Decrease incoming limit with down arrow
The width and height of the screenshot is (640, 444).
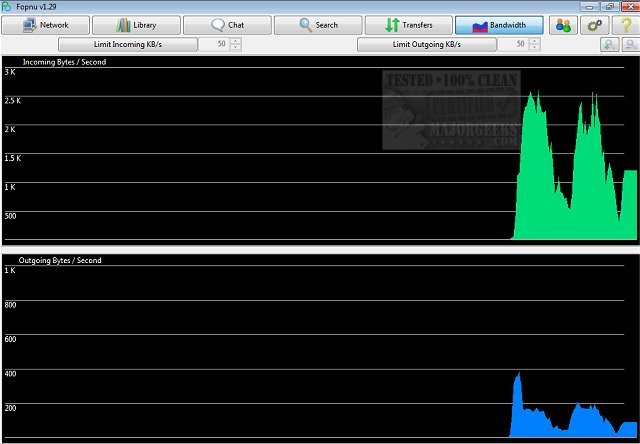pos(236,48)
